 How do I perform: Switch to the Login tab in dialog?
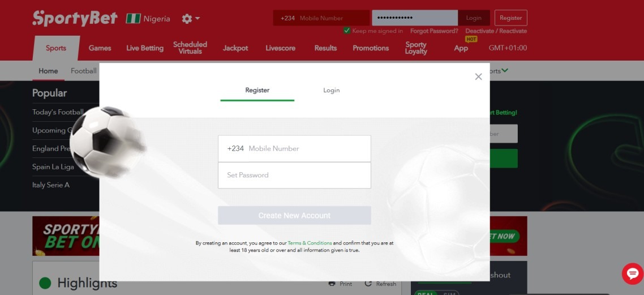(x=331, y=91)
